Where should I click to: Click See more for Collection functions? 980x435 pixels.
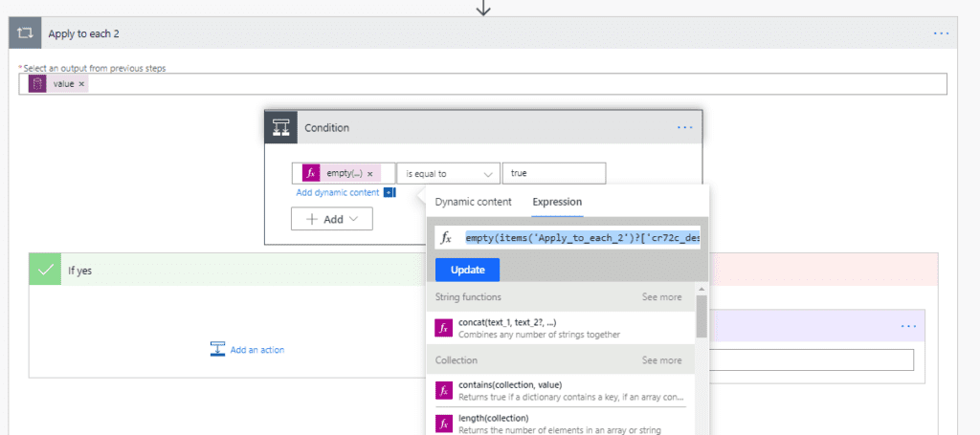coord(661,360)
